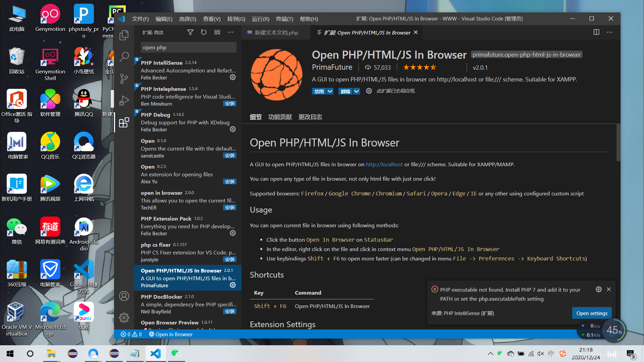Open Source Control view icon

(124, 78)
